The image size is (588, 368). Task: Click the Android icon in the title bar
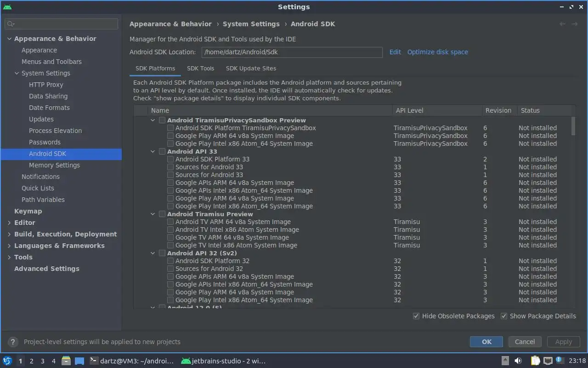(7, 7)
